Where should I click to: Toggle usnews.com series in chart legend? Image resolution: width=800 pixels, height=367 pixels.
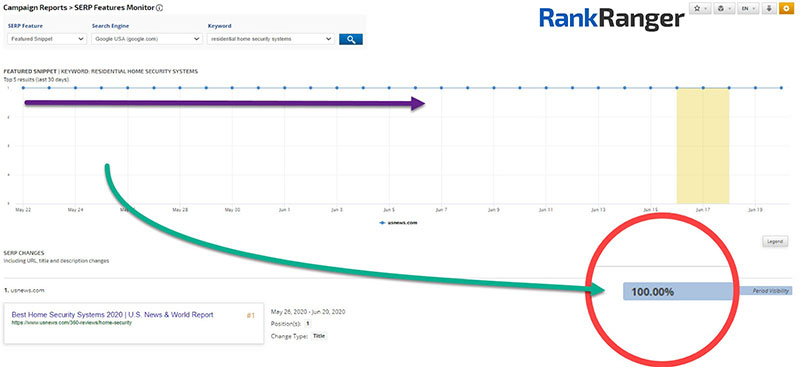(x=399, y=223)
